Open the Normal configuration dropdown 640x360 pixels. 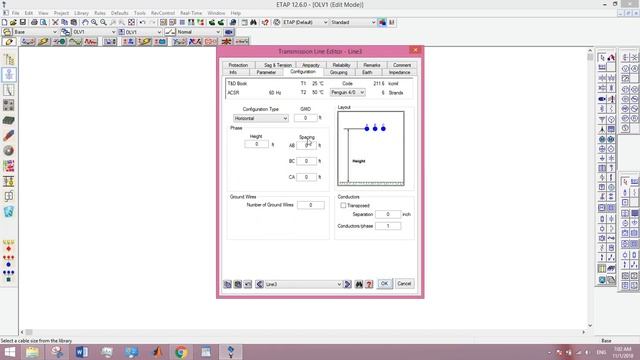coord(198,32)
